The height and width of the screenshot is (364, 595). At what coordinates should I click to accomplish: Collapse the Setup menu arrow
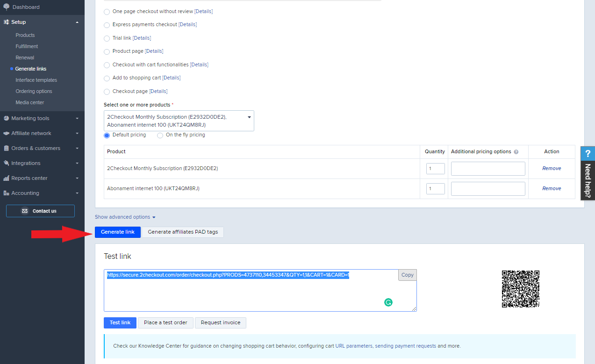click(x=77, y=22)
